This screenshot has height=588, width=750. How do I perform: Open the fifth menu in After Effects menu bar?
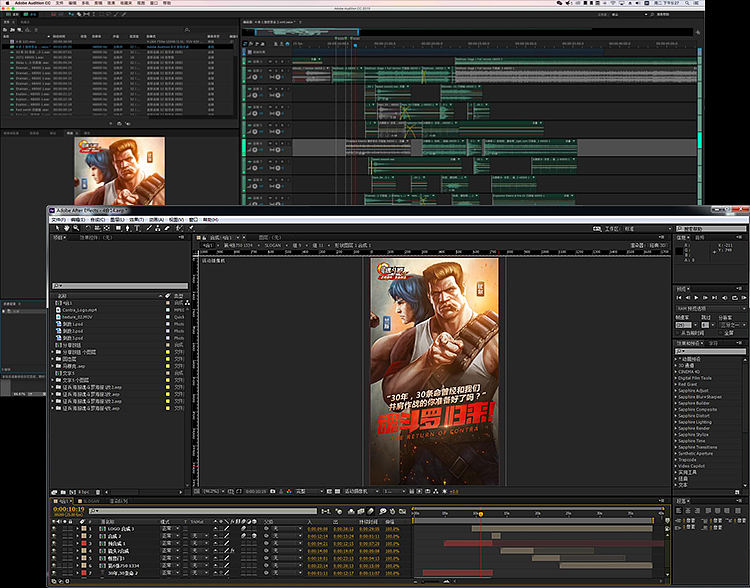point(137,220)
